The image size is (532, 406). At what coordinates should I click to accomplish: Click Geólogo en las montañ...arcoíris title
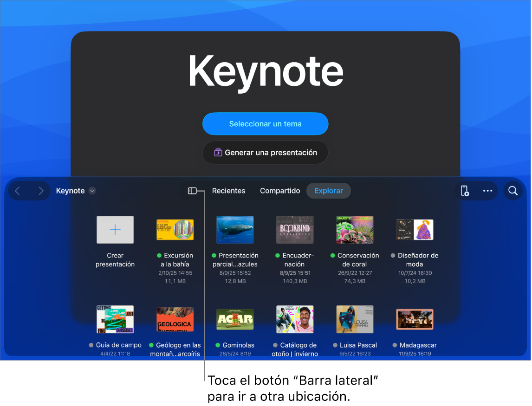[x=175, y=349]
